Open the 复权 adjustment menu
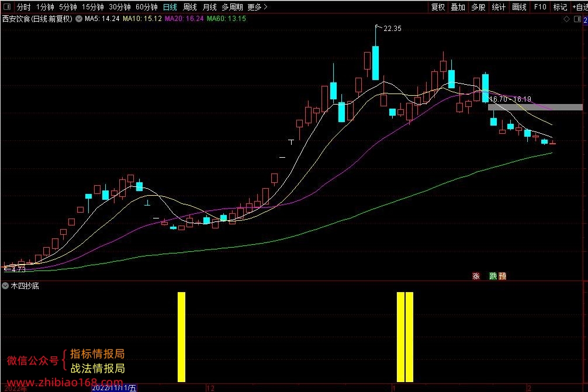Image resolution: width=588 pixels, height=392 pixels. point(438,7)
